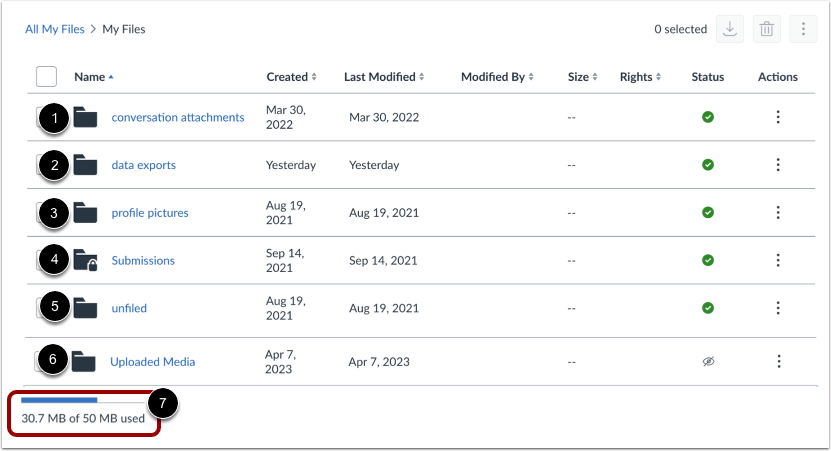Open the conversation attachments folder link
This screenshot has height=451, width=831.
(x=178, y=117)
